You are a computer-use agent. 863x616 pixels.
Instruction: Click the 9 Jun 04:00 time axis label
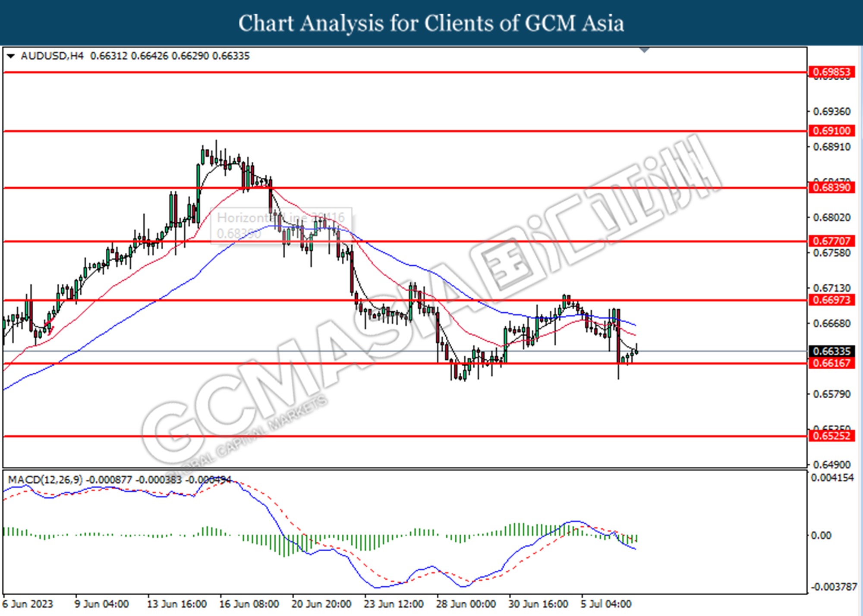101,604
